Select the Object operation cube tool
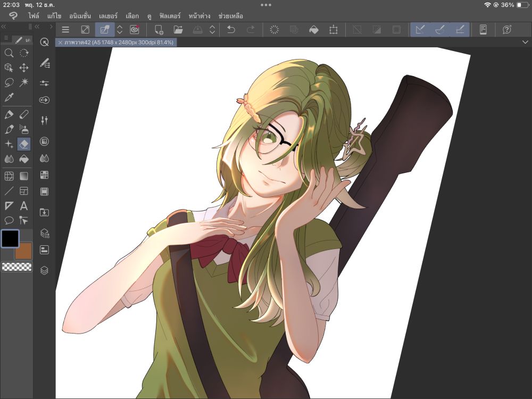 click(9, 68)
